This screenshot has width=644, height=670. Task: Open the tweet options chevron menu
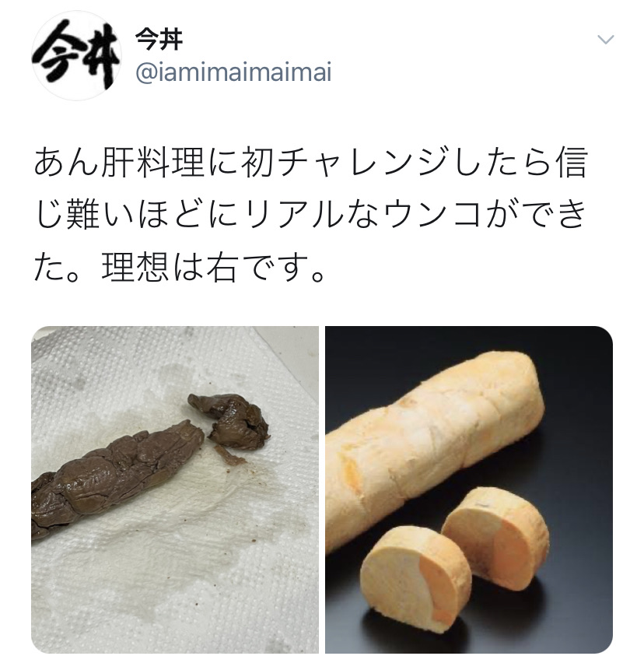point(605,40)
